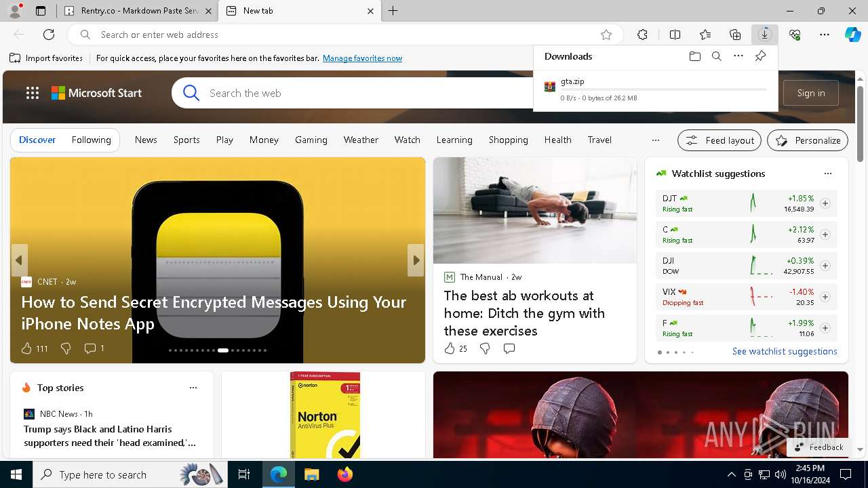
Task: Switch to the Rentry.co tab
Action: tap(138, 11)
